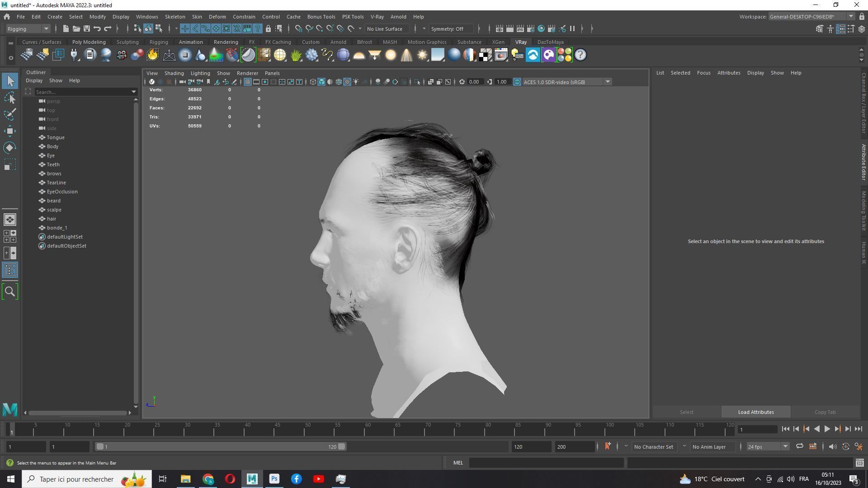Open Outliner search magnifier icon in sidebar
The height and width of the screenshot is (488, 868).
tap(10, 291)
